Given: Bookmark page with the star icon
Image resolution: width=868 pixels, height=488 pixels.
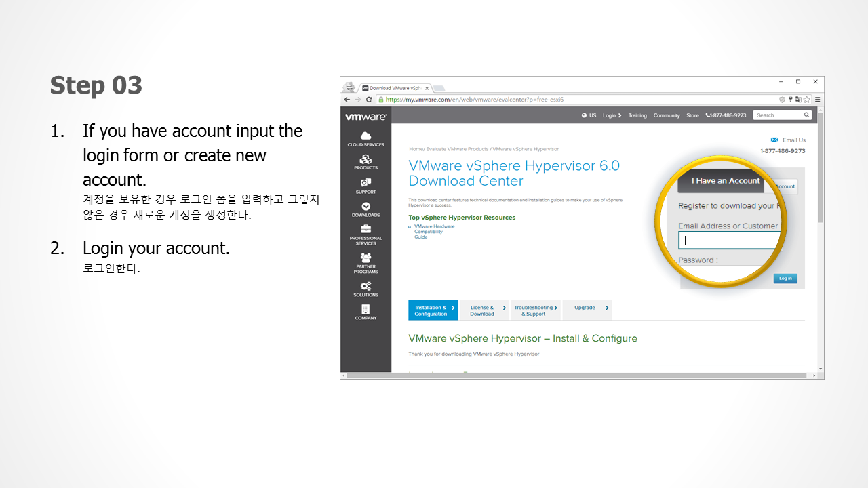Looking at the screenshot, I should 807,100.
